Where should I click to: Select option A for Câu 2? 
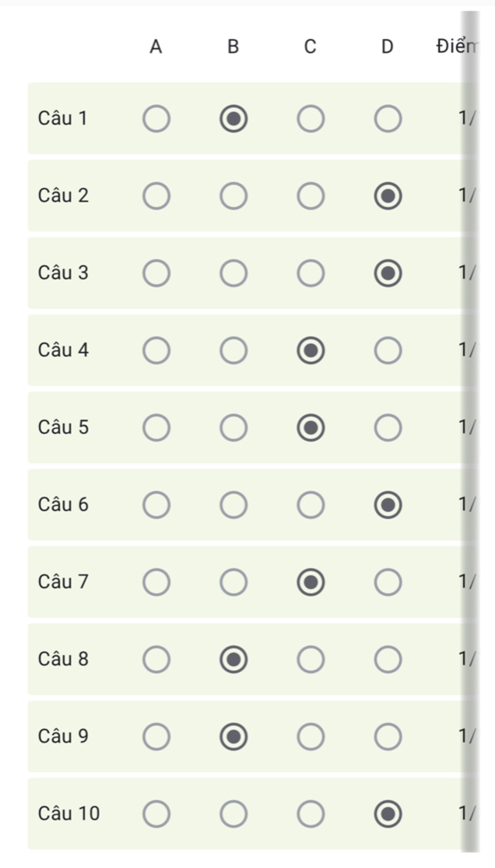coord(156,196)
